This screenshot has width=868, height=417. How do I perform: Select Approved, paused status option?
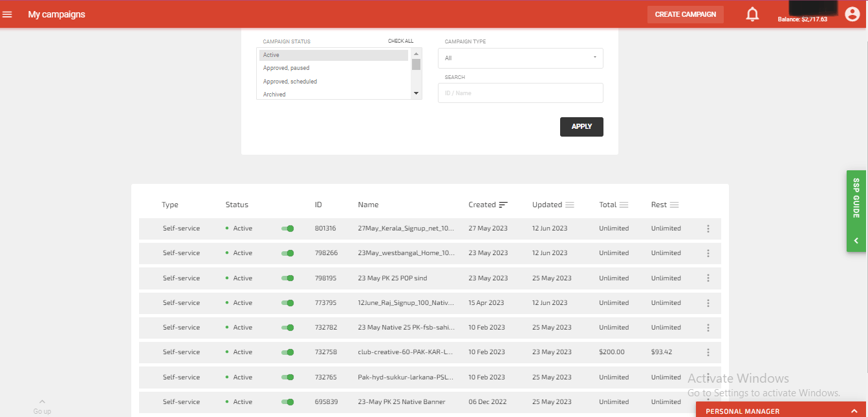286,68
